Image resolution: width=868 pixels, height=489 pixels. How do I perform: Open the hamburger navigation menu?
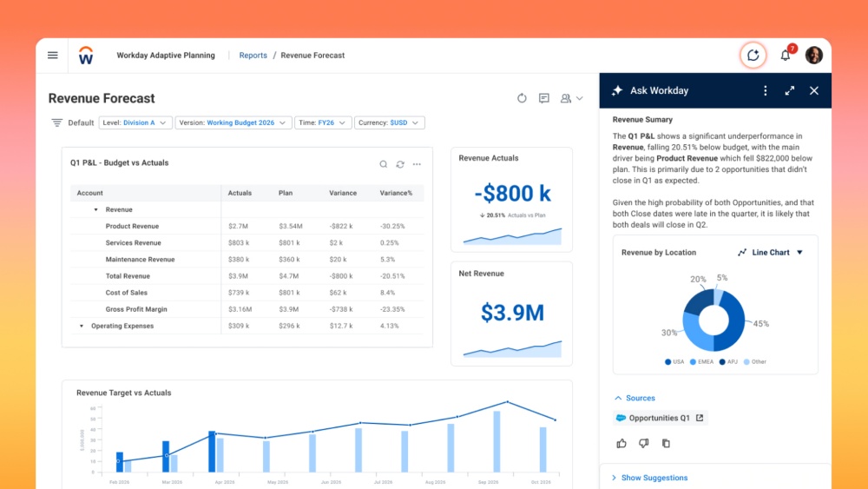point(53,56)
